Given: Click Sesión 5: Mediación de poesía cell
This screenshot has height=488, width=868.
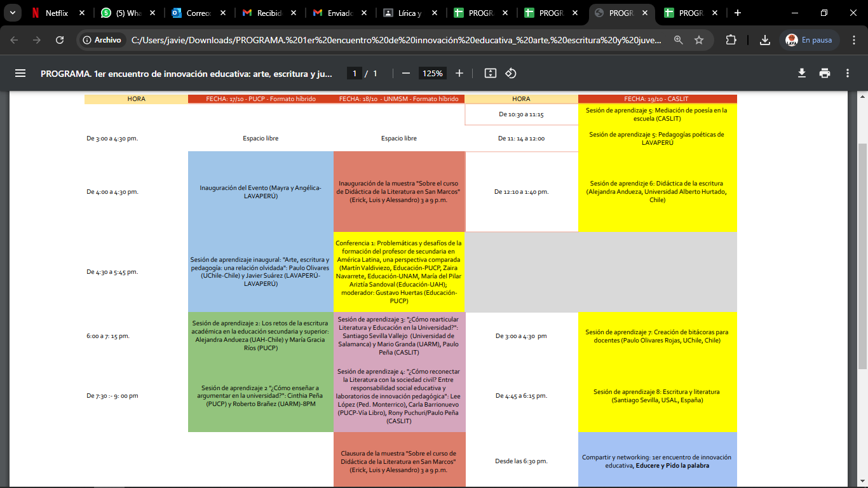Looking at the screenshot, I should [x=658, y=114].
